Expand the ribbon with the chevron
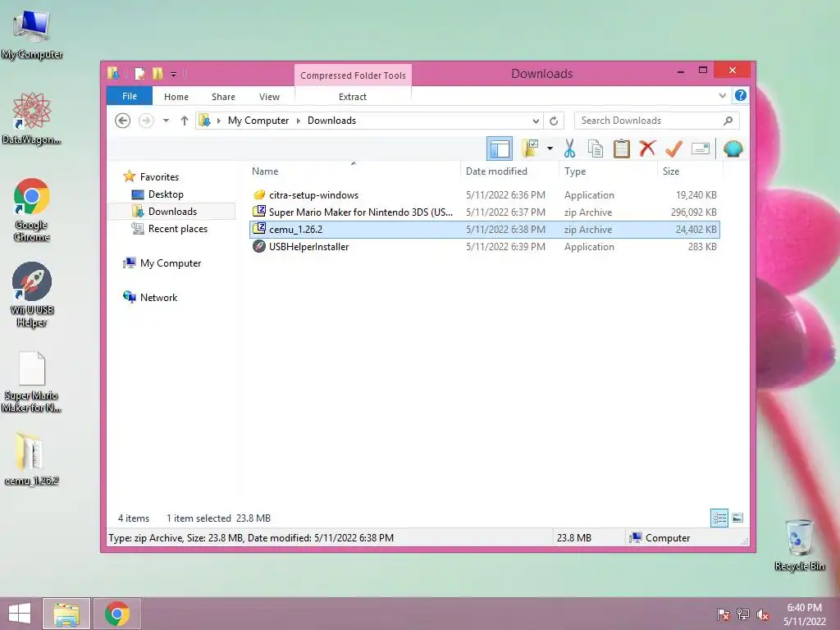Viewport: 840px width, 630px height. pyautogui.click(x=722, y=96)
